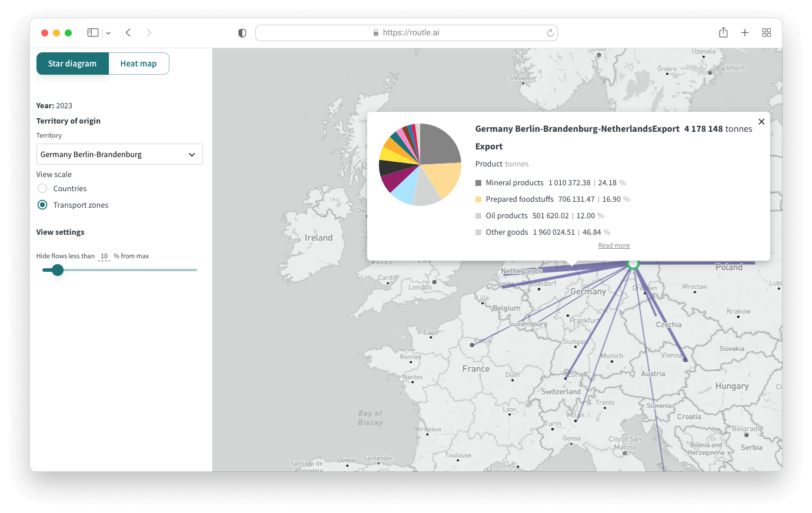The height and width of the screenshot is (513, 812).
Task: Select the Countries view scale option
Action: 42,188
